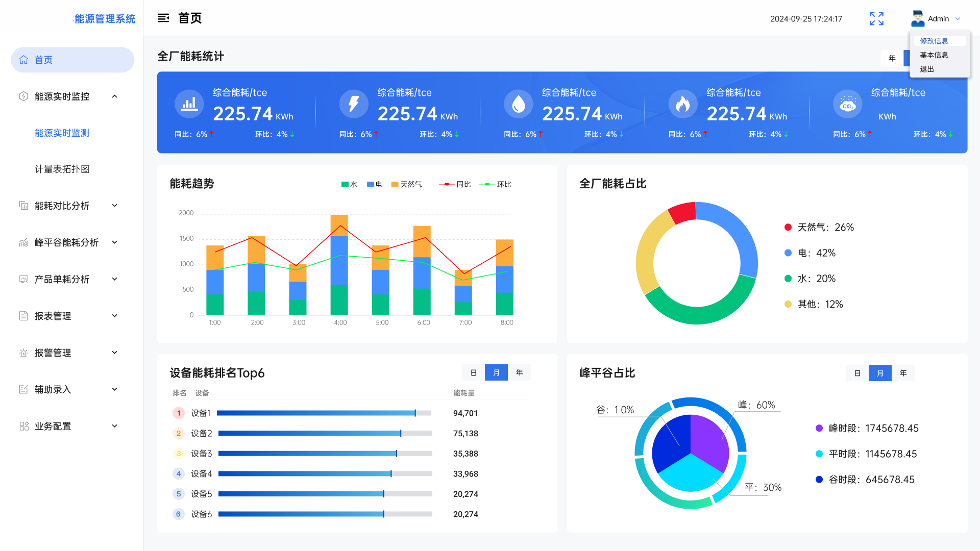This screenshot has height=551, width=980.
Task: Click the Admin user avatar icon
Action: [917, 18]
